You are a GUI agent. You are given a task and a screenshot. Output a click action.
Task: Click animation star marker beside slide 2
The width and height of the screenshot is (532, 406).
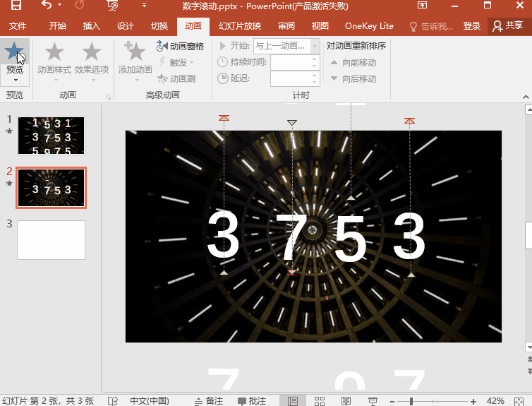pyautogui.click(x=9, y=184)
